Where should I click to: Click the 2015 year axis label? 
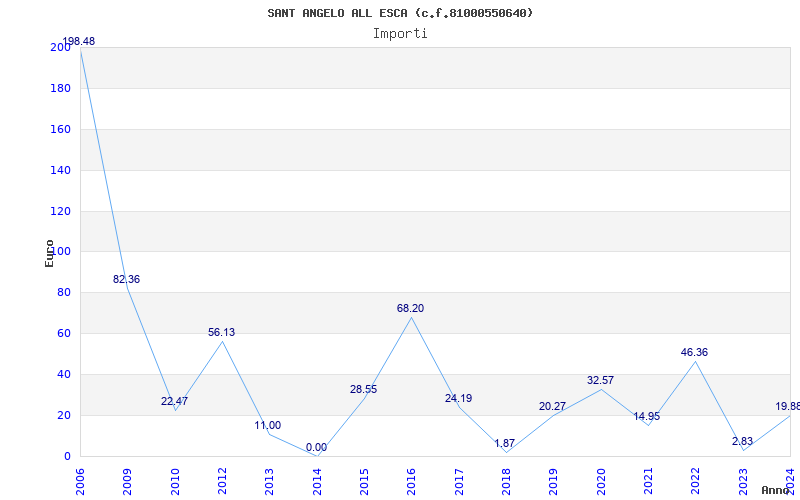click(364, 482)
